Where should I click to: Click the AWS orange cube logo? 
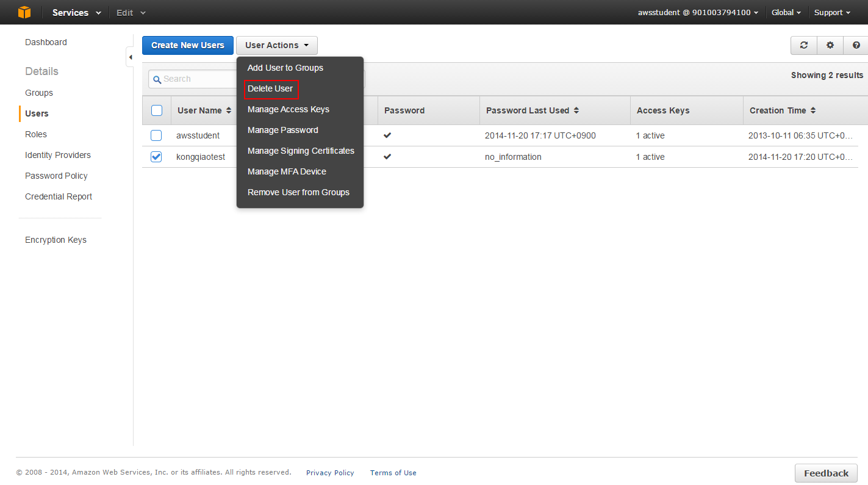click(x=24, y=12)
